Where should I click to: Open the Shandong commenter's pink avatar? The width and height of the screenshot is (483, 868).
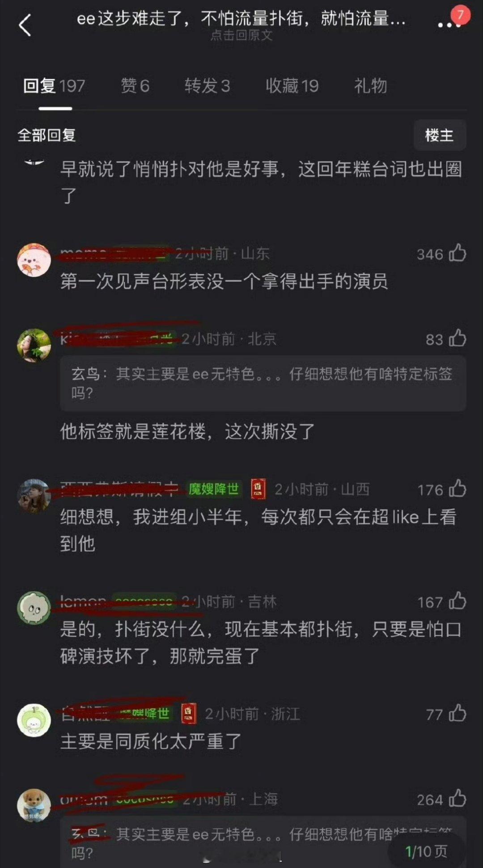[34, 260]
